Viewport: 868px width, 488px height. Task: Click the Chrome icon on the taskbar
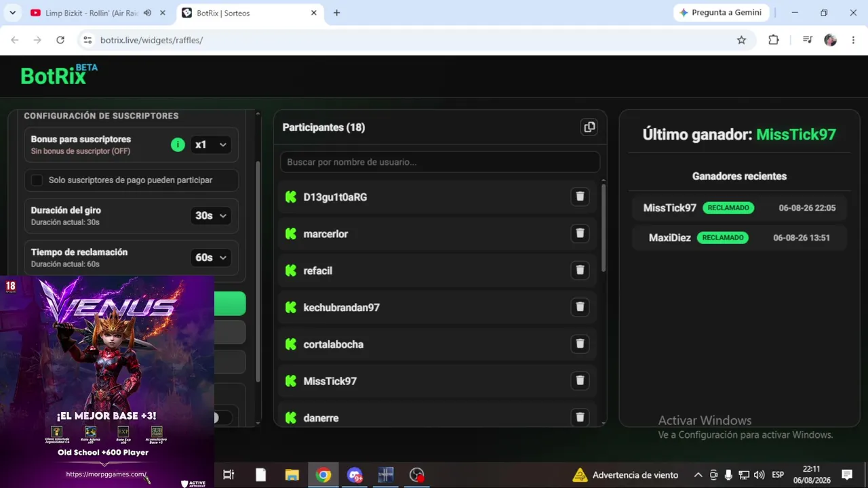tap(323, 475)
